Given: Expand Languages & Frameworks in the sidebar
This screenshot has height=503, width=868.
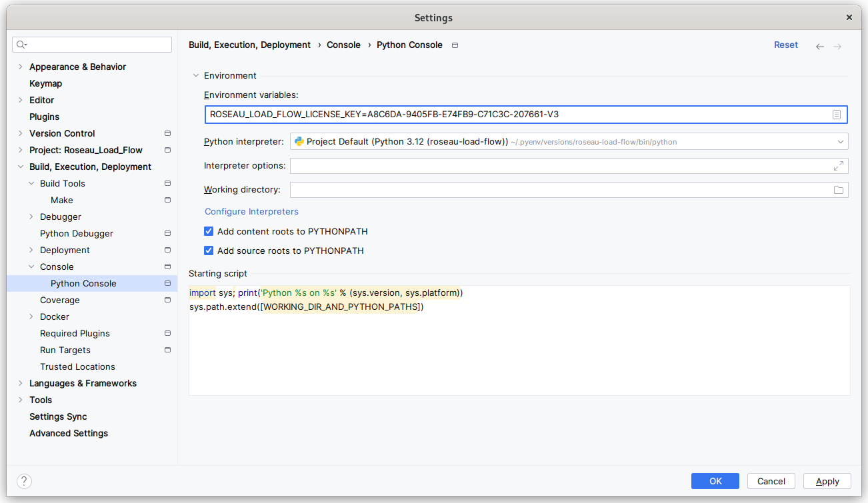Looking at the screenshot, I should (x=19, y=383).
